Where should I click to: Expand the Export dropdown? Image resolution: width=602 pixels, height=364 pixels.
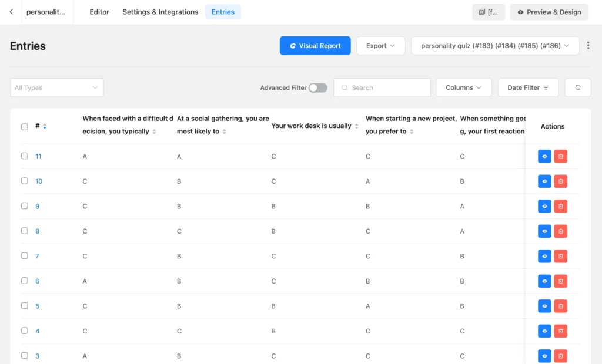click(380, 46)
